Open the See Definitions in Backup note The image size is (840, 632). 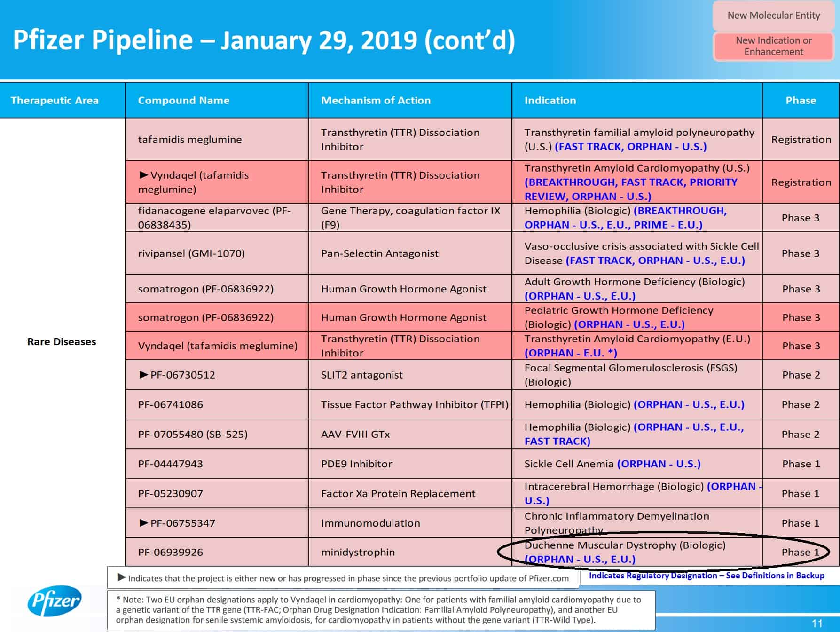tap(707, 576)
